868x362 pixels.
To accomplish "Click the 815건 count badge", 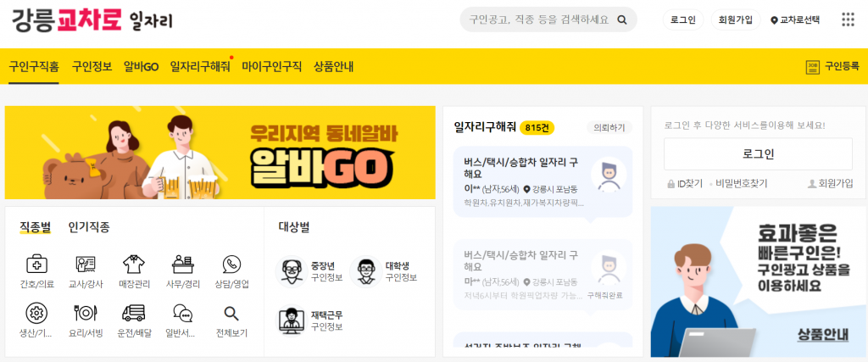I will [537, 128].
